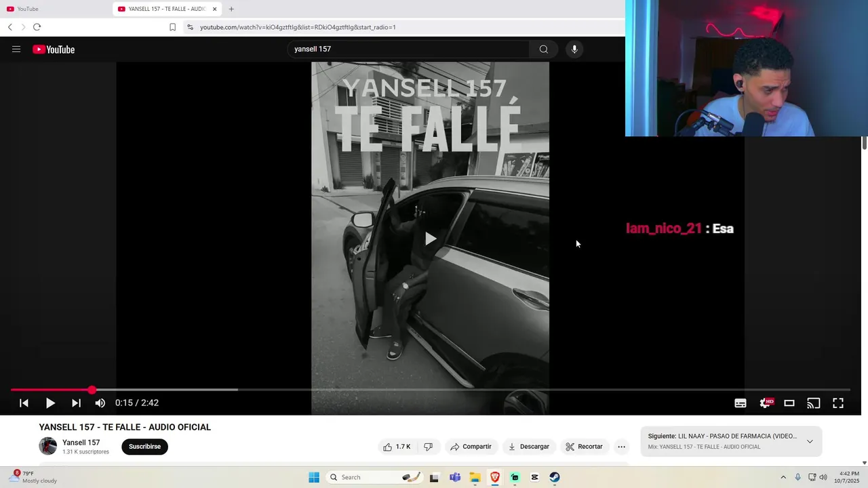This screenshot has height=488, width=868.
Task: Switch to theater mode
Action: 789,403
